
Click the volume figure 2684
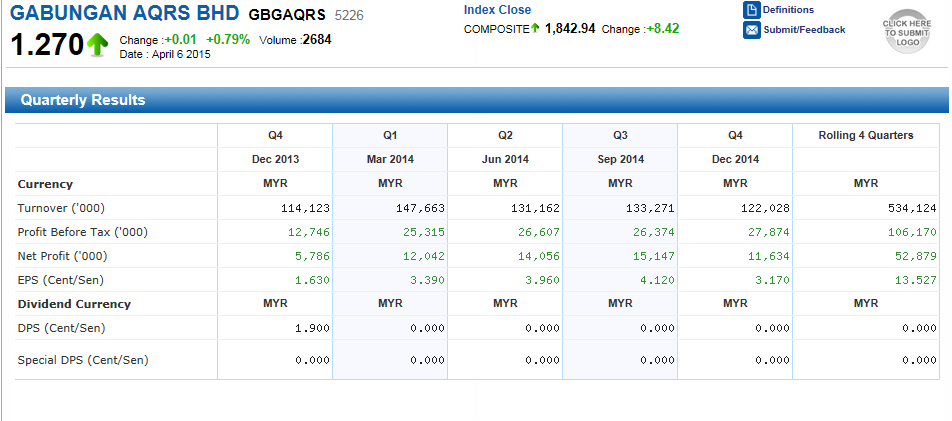point(317,40)
